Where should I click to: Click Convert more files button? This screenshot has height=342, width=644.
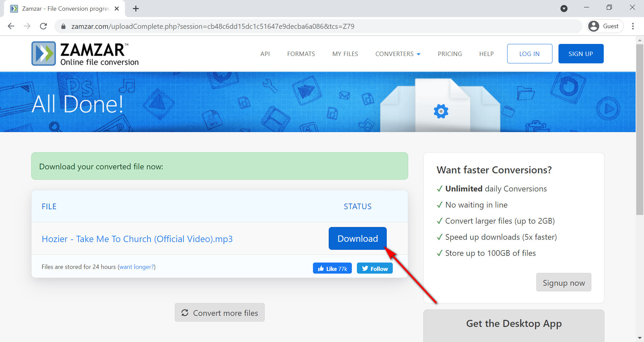pyautogui.click(x=220, y=312)
